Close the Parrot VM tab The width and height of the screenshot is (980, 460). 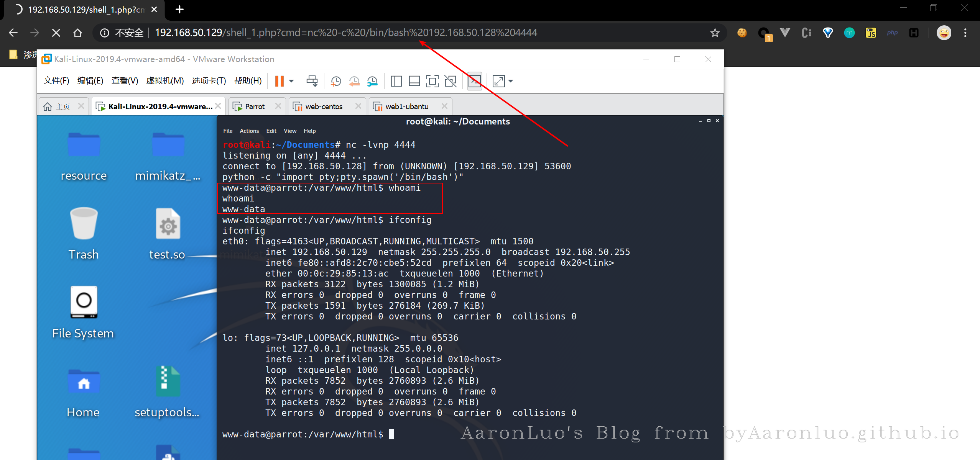pyautogui.click(x=278, y=106)
